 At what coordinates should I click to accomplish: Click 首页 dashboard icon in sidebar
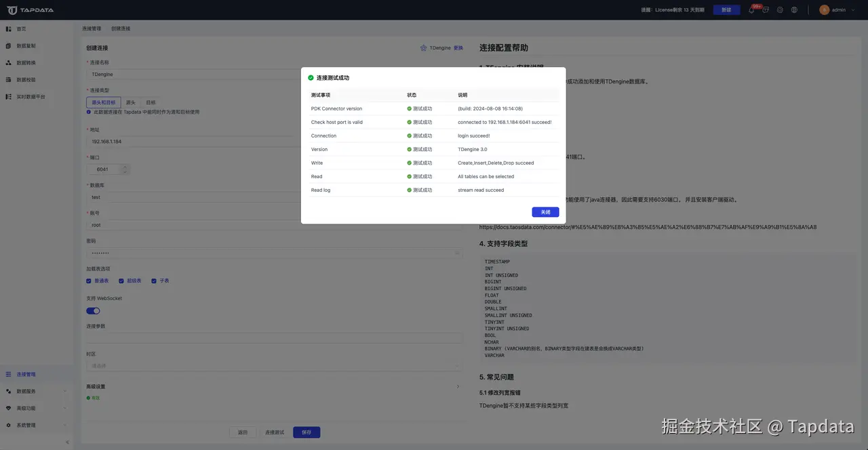9,29
